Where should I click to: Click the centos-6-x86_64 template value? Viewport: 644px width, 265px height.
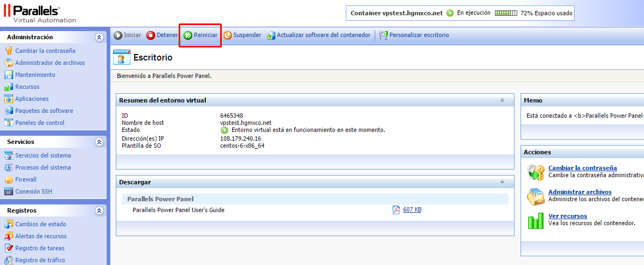point(243,146)
